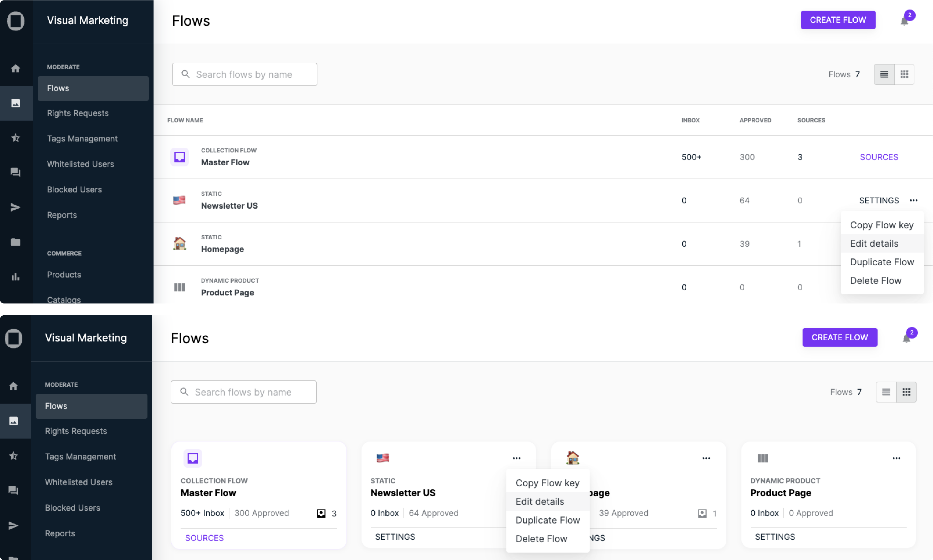
Task: Open Rights Requests in the top sidebar
Action: [x=78, y=113]
